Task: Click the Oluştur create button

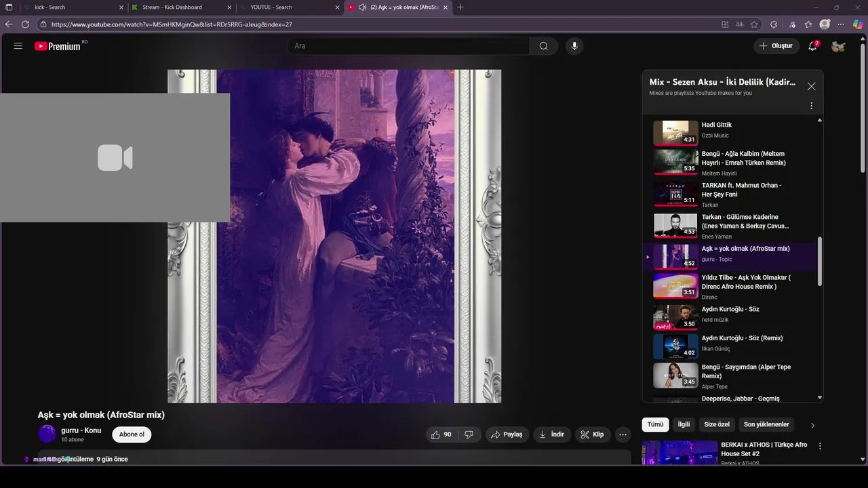Action: (776, 46)
